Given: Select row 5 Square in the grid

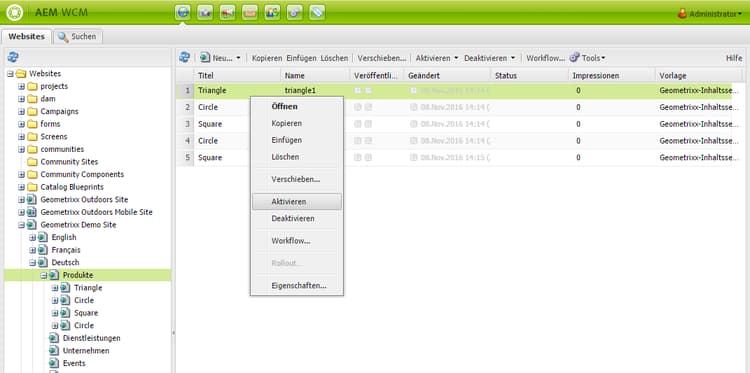Looking at the screenshot, I should (454, 158).
